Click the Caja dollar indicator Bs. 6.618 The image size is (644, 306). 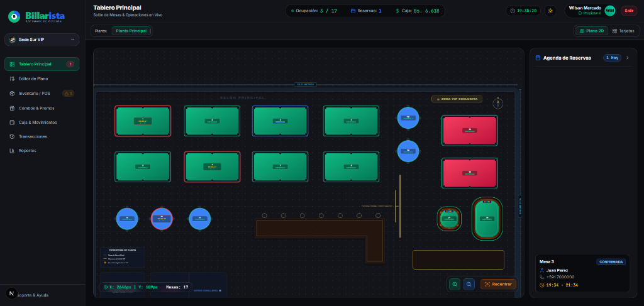418,11
